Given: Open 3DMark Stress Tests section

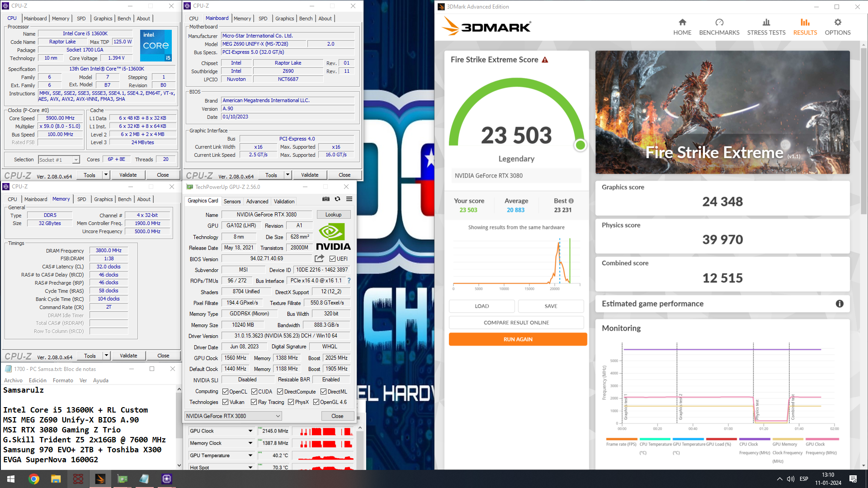Looking at the screenshot, I should tap(766, 27).
